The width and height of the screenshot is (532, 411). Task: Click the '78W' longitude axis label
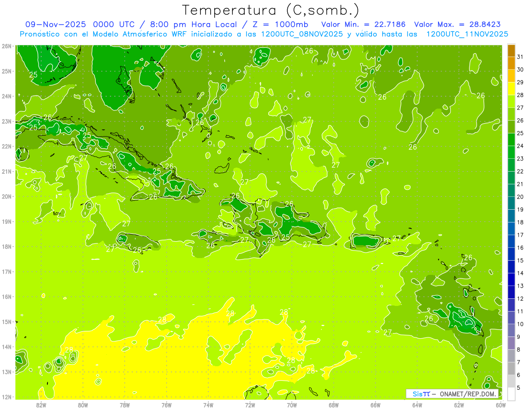pos(125,405)
